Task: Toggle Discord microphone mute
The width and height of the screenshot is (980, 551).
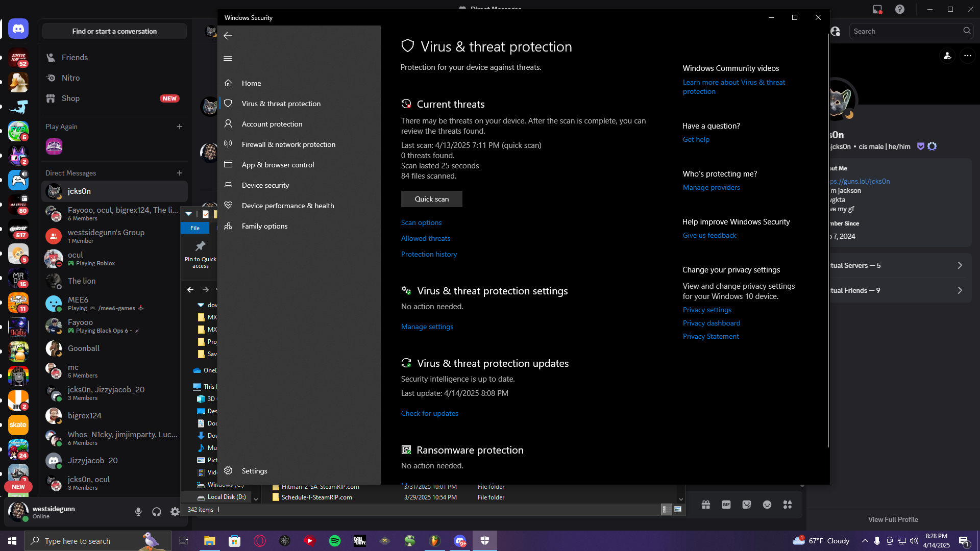Action: (138, 512)
